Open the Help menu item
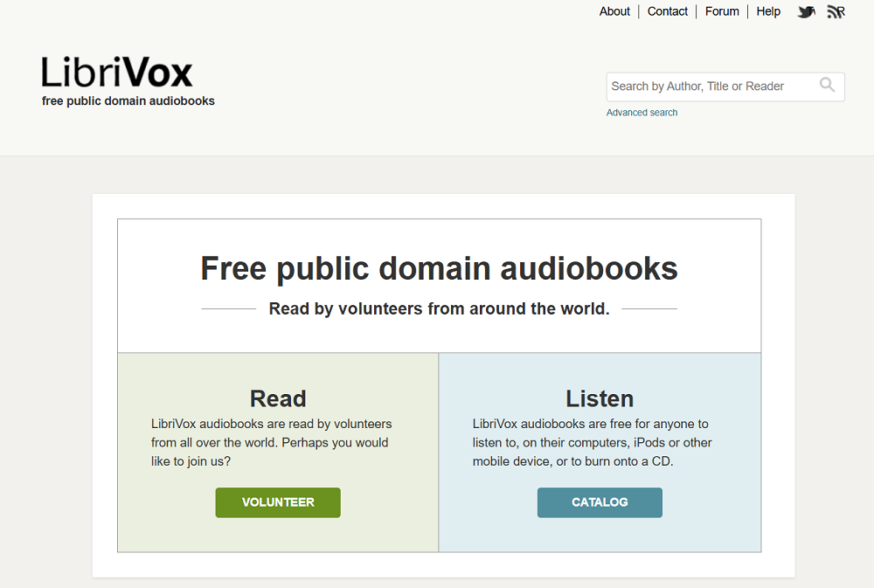This screenshot has height=588, width=874. click(x=768, y=11)
